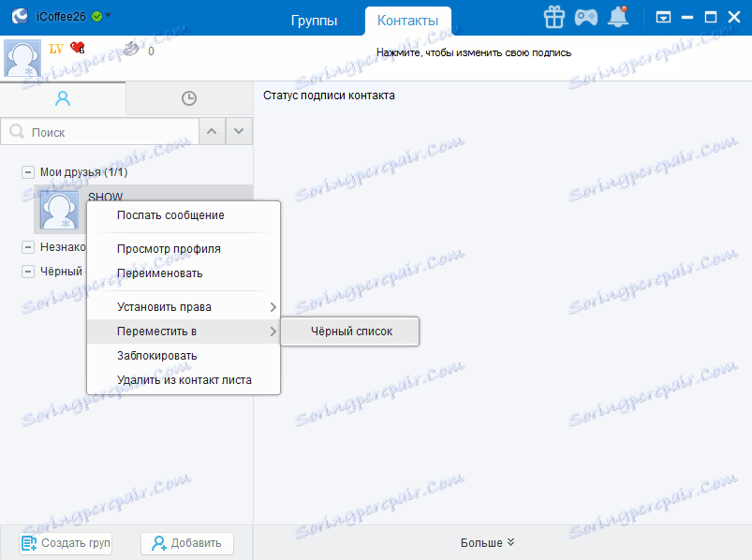Click the Создать груп button
This screenshot has height=560, width=752.
(66, 543)
